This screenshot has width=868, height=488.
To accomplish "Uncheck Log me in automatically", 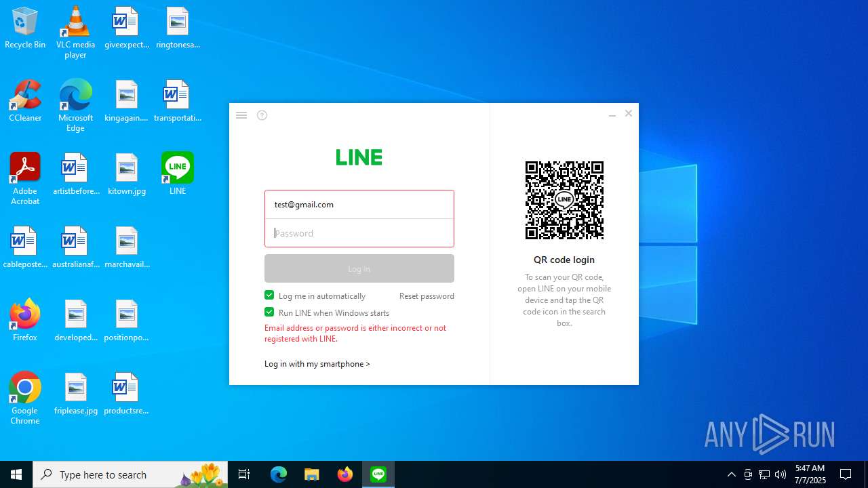I will [x=269, y=296].
